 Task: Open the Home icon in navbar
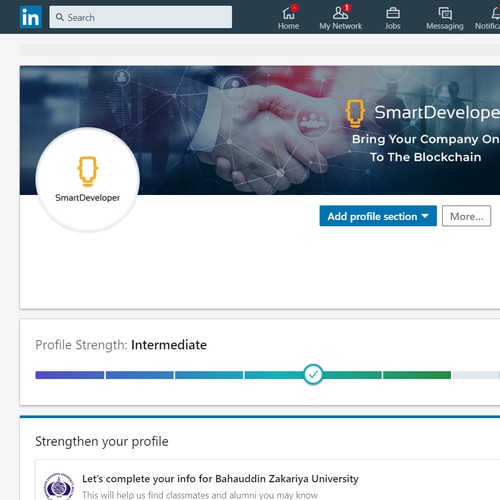pos(288,14)
